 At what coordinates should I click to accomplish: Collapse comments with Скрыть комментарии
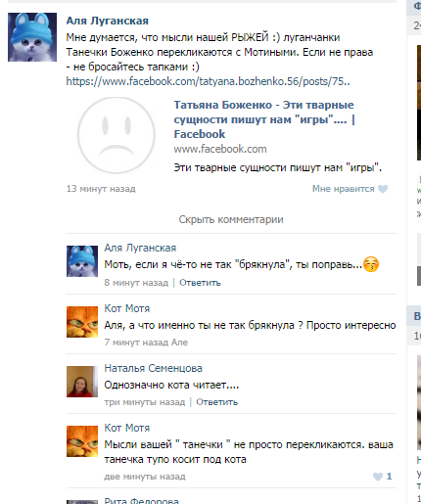[231, 219]
